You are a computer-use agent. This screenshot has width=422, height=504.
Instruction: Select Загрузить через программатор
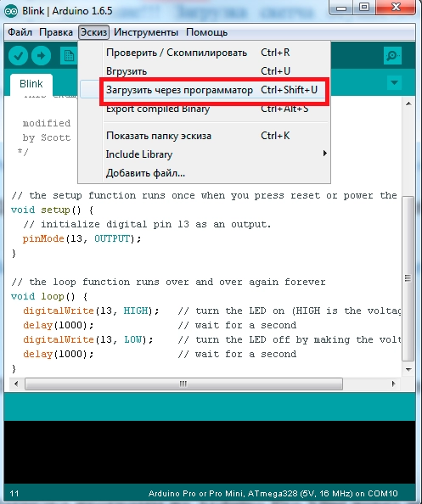(205, 90)
